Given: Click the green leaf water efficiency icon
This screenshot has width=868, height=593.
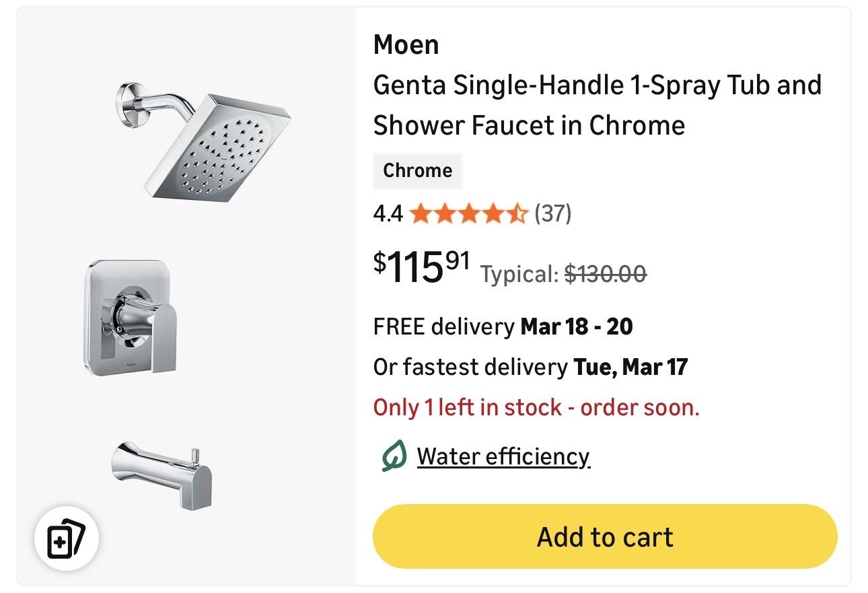Looking at the screenshot, I should click(394, 456).
